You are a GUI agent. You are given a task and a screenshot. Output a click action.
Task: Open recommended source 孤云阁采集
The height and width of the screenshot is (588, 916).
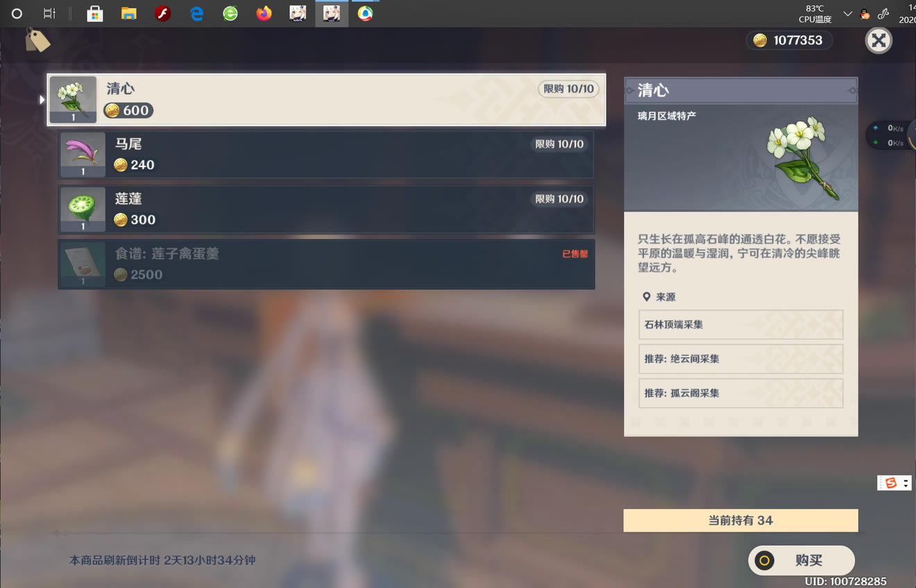(x=740, y=393)
